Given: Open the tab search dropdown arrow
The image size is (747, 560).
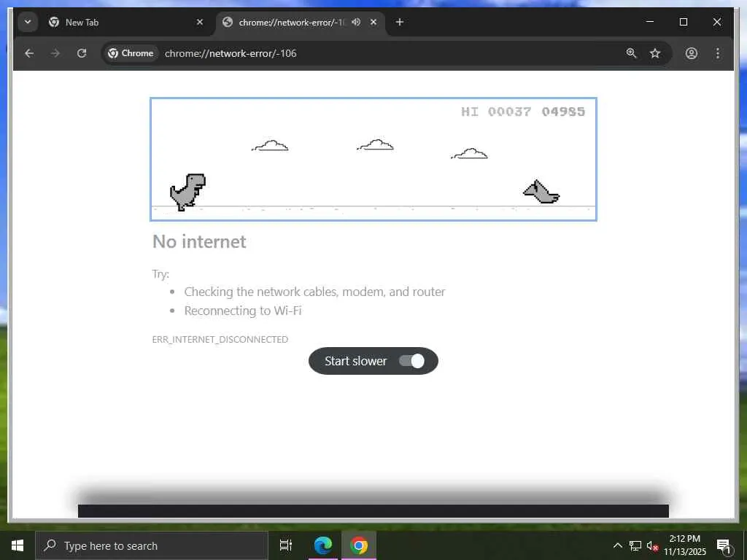Looking at the screenshot, I should (x=28, y=22).
